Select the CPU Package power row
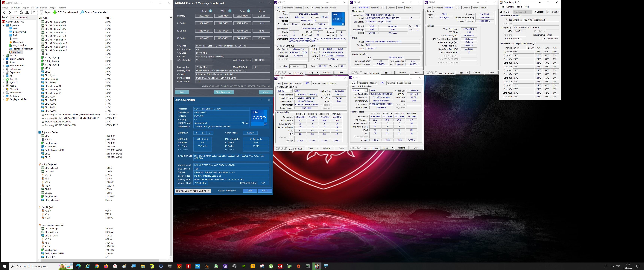This screenshot has width=644, height=270. point(104,228)
